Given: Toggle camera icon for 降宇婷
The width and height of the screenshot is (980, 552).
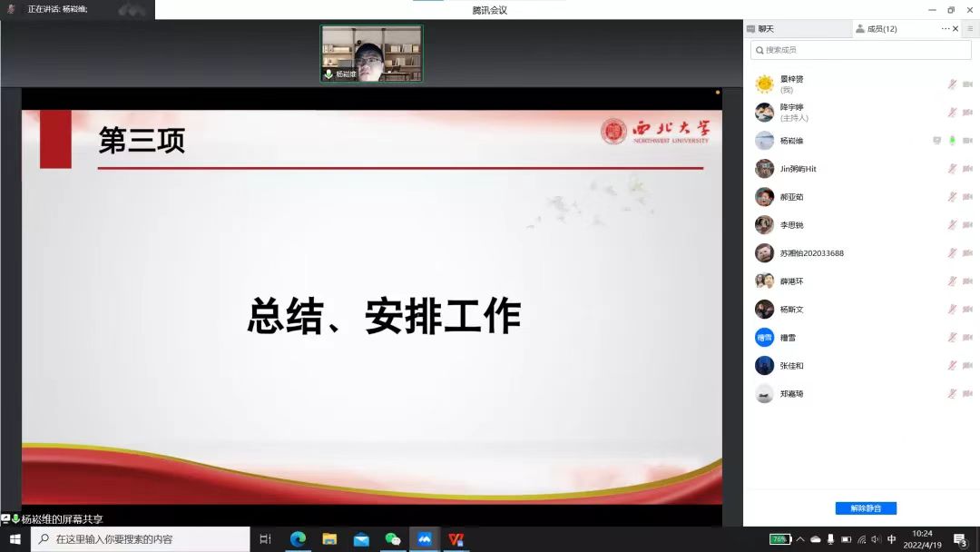Looking at the screenshot, I should pos(967,113).
